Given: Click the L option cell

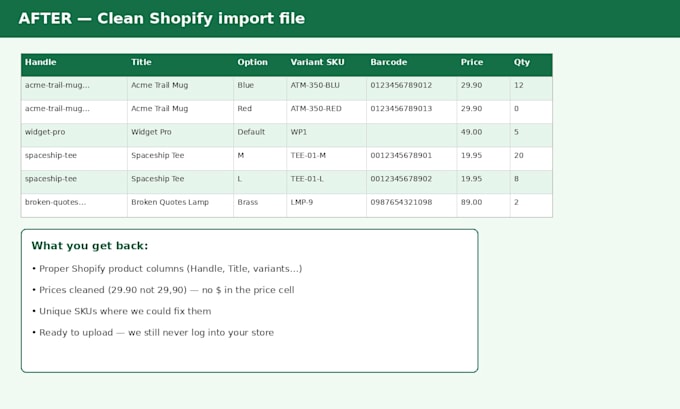Looking at the screenshot, I should click(x=260, y=182).
